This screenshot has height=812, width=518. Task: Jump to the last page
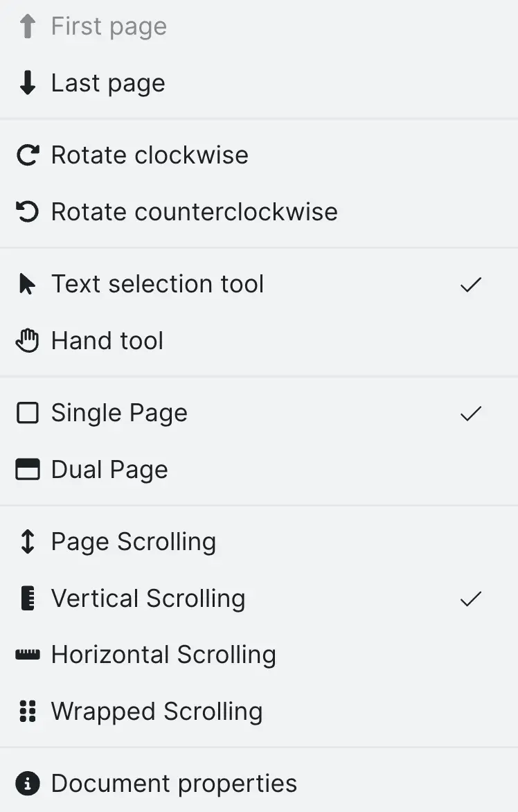[108, 82]
